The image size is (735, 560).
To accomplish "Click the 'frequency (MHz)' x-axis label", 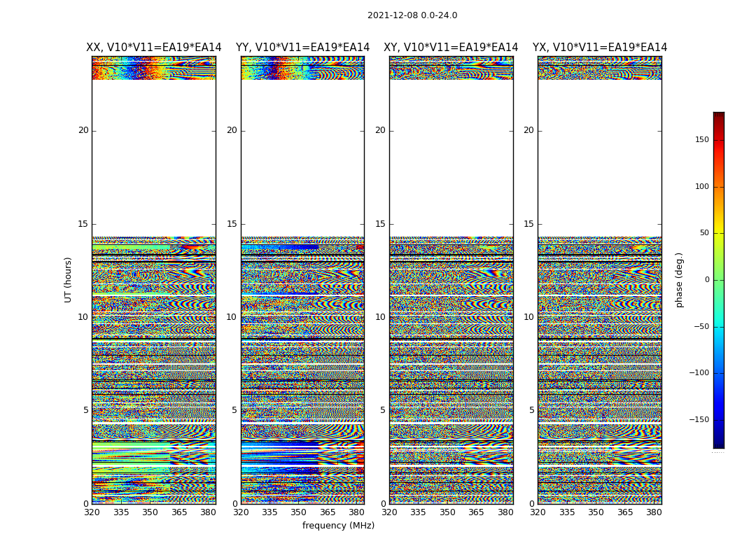I will click(338, 526).
